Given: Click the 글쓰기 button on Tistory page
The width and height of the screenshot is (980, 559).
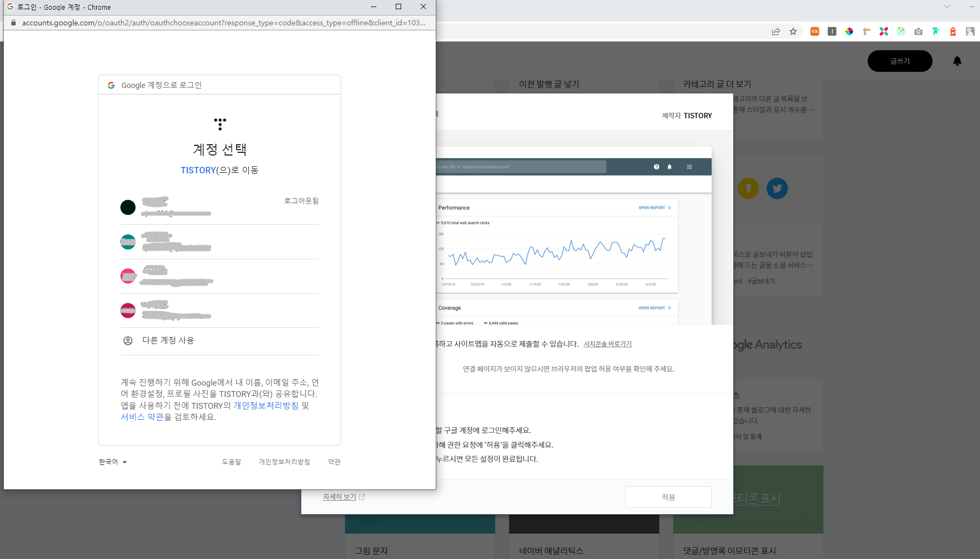Looking at the screenshot, I should [900, 61].
